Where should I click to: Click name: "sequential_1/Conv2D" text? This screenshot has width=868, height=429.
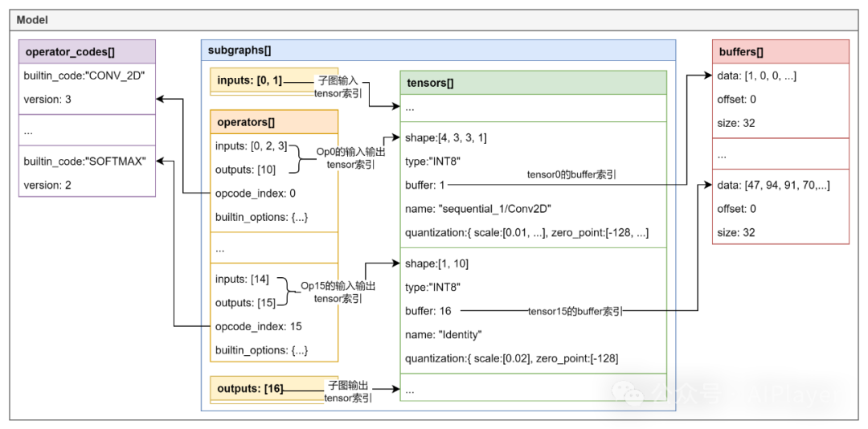coord(476,207)
